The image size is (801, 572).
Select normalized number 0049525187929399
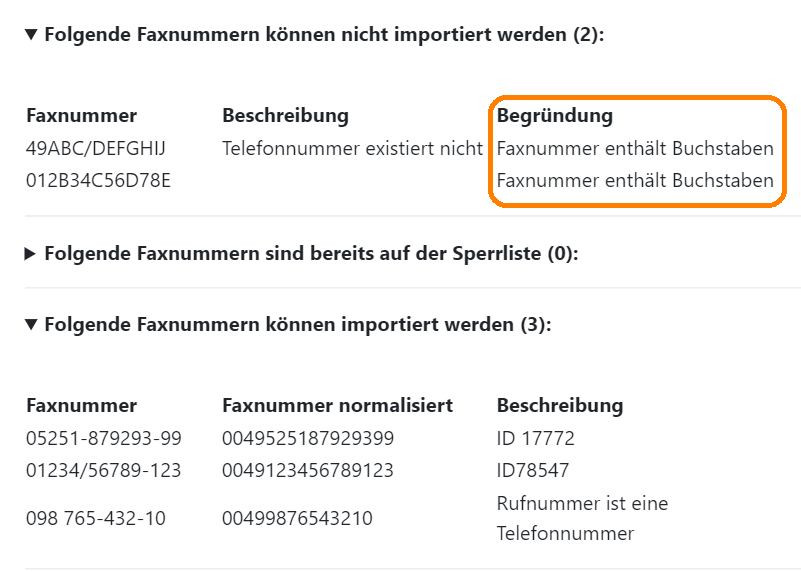click(x=308, y=438)
